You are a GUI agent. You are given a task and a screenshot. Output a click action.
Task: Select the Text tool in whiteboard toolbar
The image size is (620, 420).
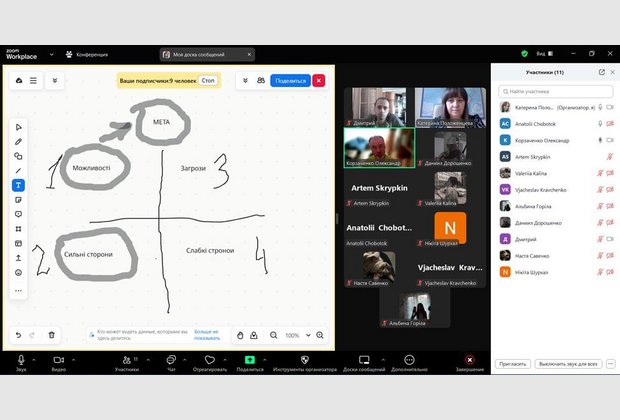pos(18,185)
